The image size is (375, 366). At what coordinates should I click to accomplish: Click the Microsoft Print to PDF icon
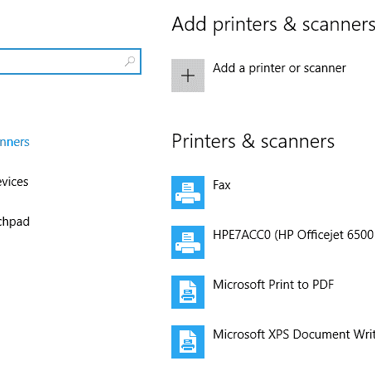coord(188,292)
